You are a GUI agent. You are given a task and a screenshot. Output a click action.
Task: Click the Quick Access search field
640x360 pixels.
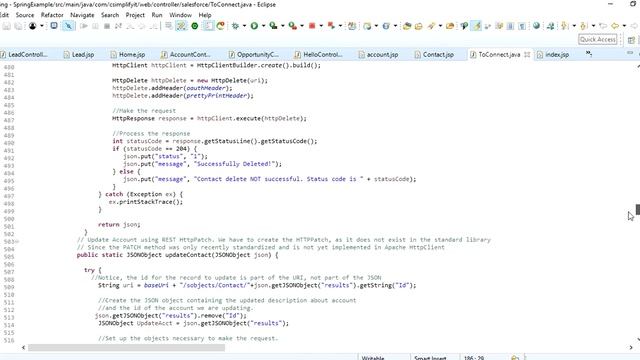(598, 39)
